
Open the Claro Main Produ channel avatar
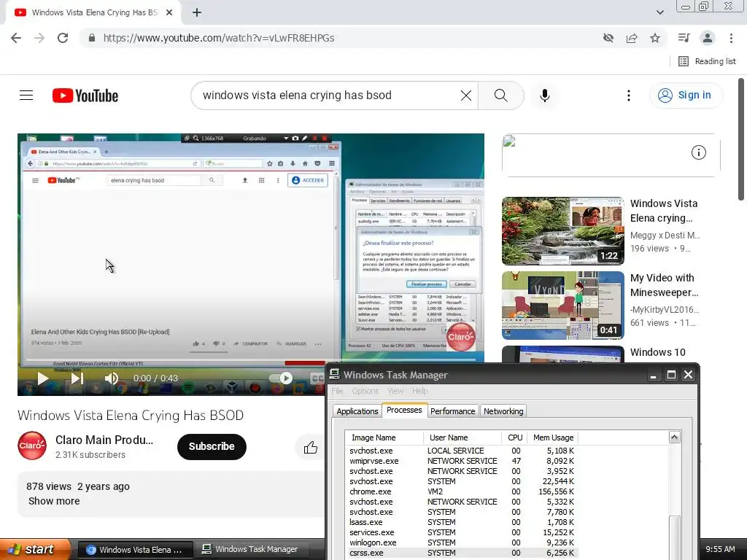coord(32,446)
